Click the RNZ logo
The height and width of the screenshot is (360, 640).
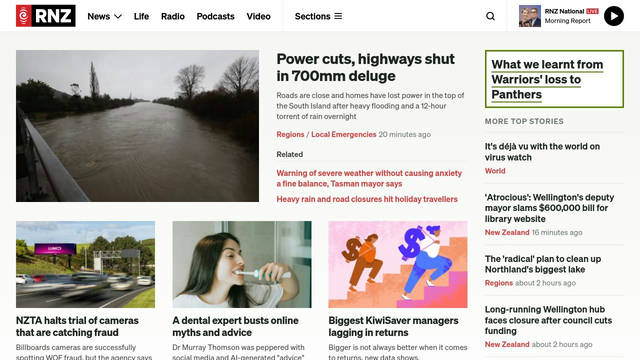[46, 16]
